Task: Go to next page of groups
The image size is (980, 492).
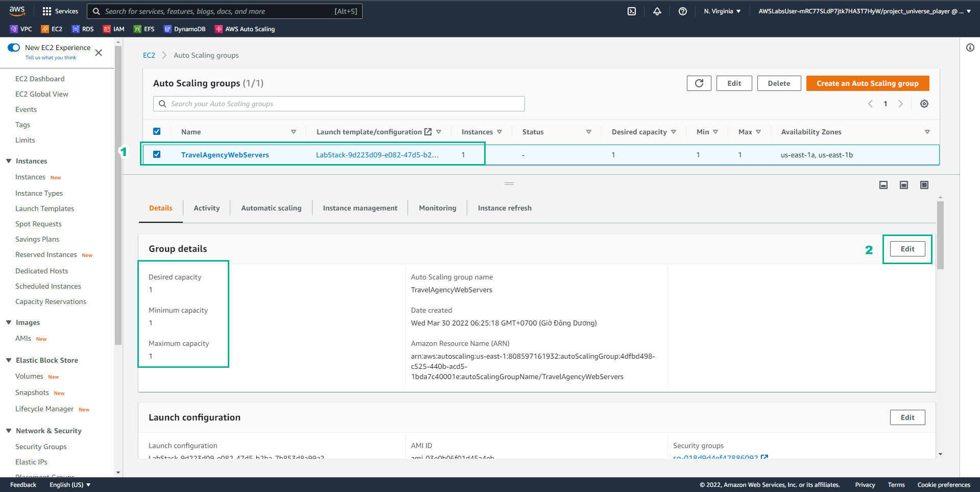Action: 901,104
